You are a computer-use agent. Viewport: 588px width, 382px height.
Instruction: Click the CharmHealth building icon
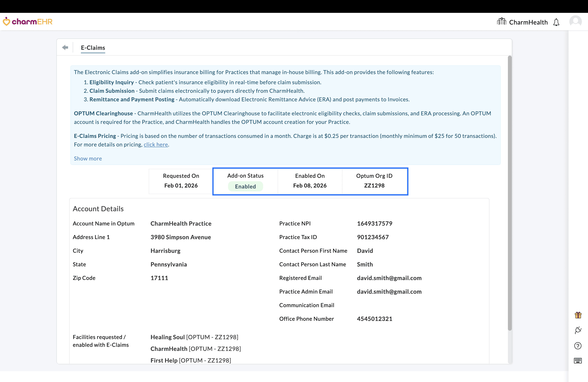point(501,22)
